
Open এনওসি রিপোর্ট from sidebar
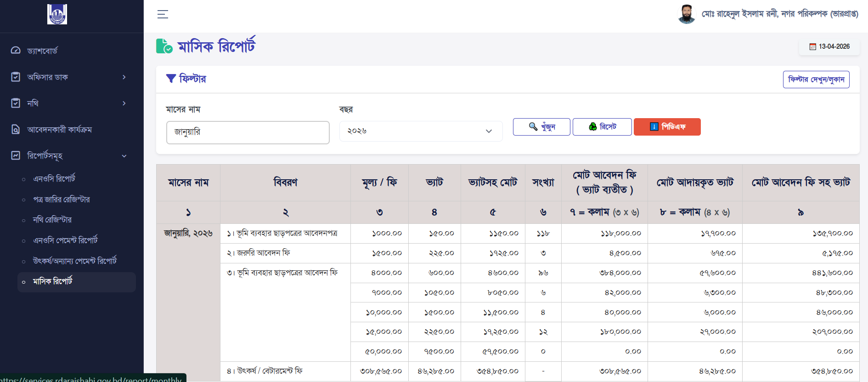tap(54, 179)
